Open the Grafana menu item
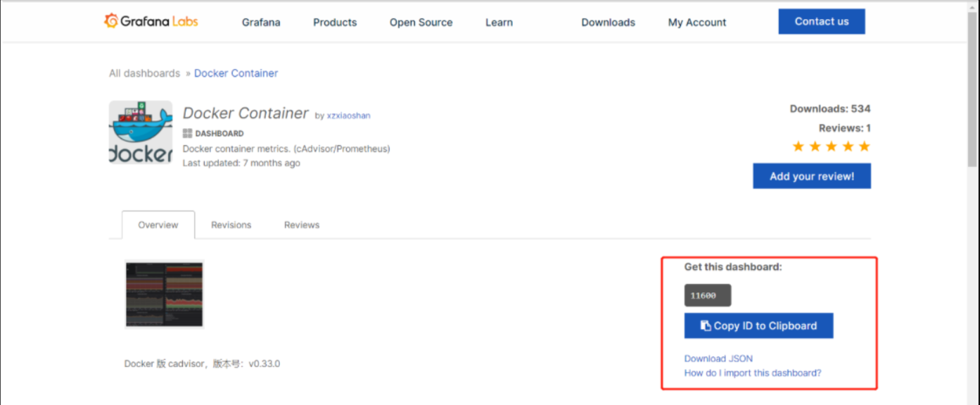This screenshot has height=405, width=980. pos(261,23)
